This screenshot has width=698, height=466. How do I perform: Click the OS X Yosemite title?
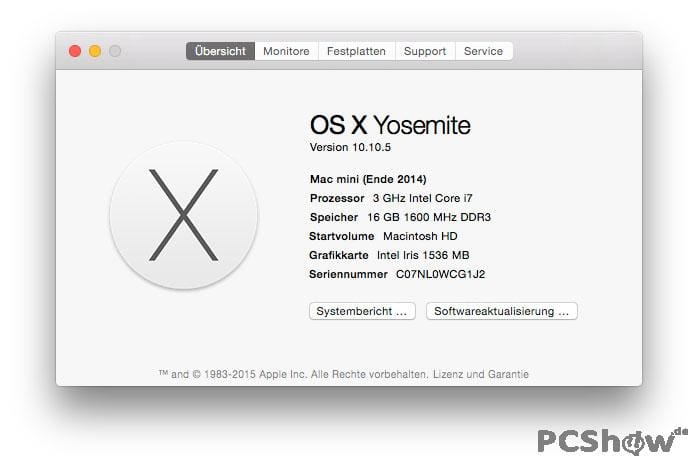coord(390,125)
